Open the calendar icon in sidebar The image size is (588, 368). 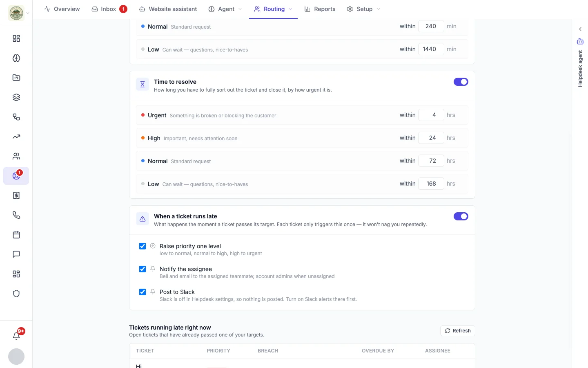pyautogui.click(x=16, y=235)
